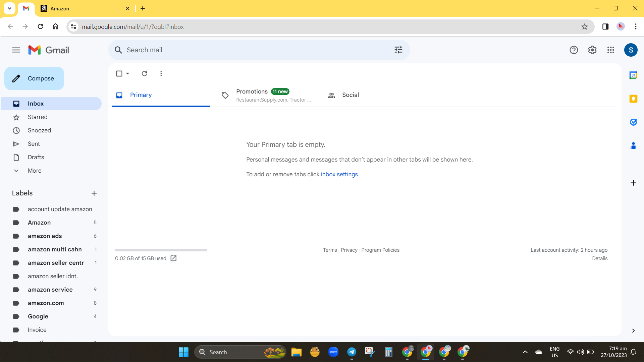The height and width of the screenshot is (362, 644).
Task: Click the Gmail logo
Action: click(x=49, y=50)
